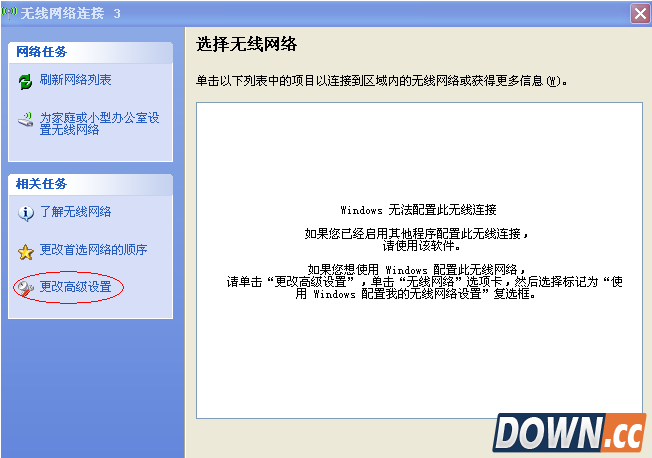Open the 刷新网络列表 link
This screenshot has height=458, width=652.
(76, 80)
